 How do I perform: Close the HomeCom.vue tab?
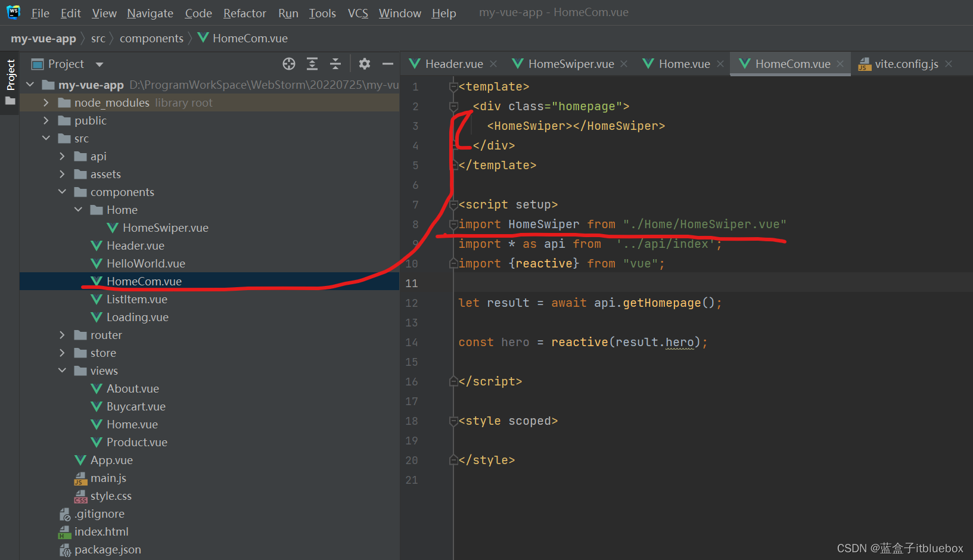pos(840,64)
